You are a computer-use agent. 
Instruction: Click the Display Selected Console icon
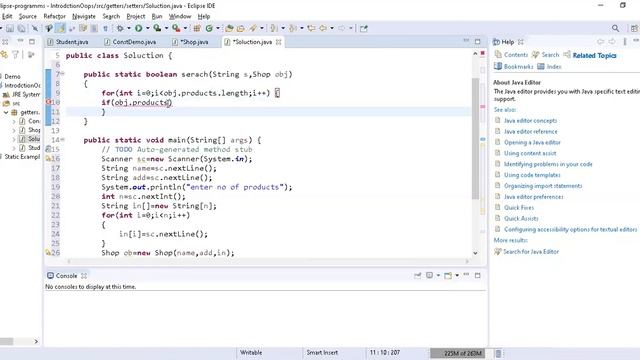point(429,276)
